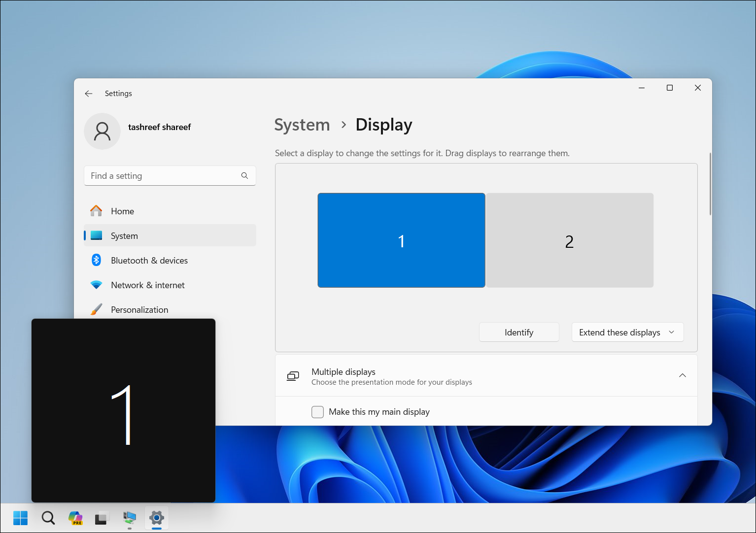Collapse the Multiple displays section
The image size is (756, 533).
tap(683, 375)
